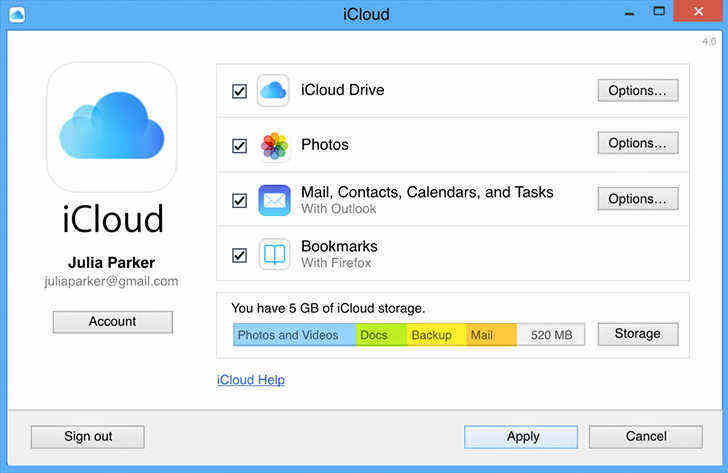Click the large iCloud logo
The image size is (728, 473).
click(112, 127)
